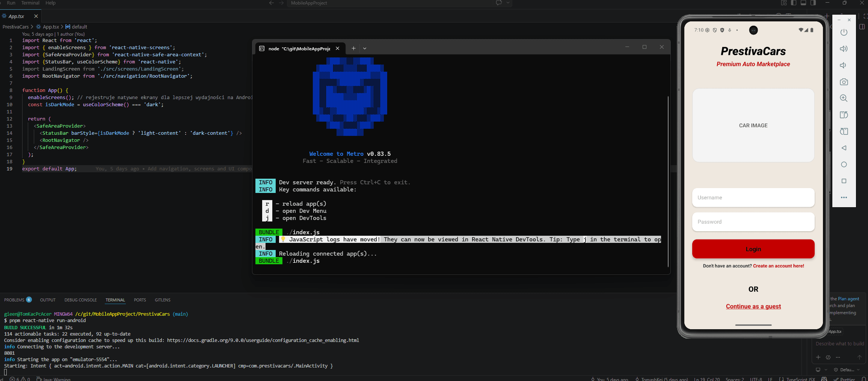Click chat input Describe what to build

839,344
